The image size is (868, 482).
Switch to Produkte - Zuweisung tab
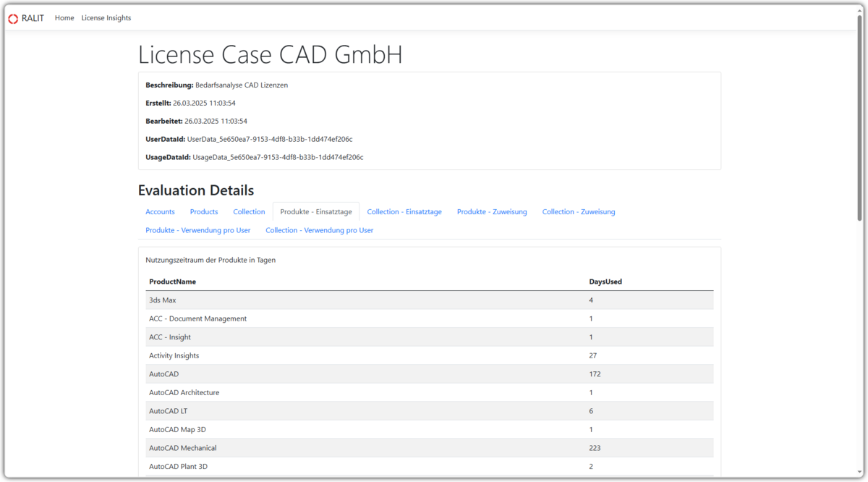[492, 212]
